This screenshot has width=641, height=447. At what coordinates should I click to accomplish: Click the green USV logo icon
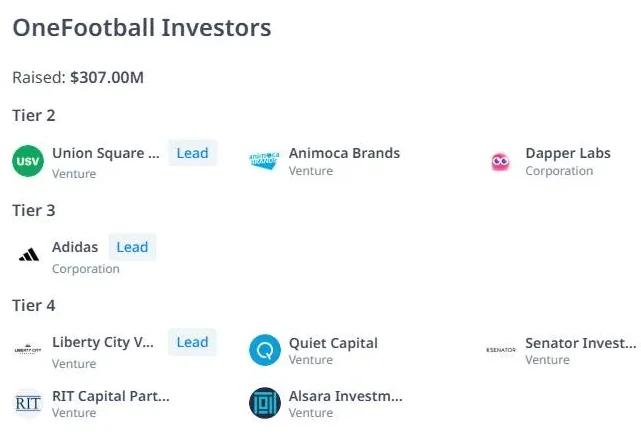click(x=28, y=161)
